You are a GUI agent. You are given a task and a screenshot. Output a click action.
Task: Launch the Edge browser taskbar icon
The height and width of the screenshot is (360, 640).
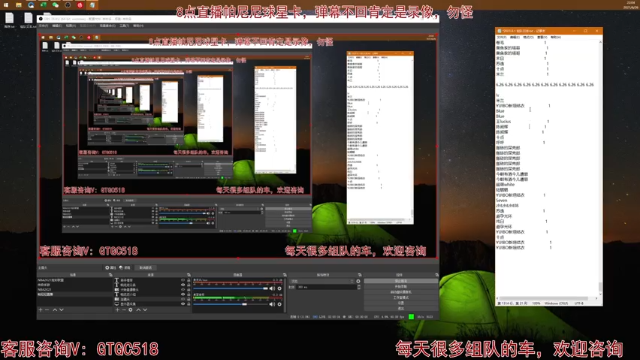click(31, 5)
